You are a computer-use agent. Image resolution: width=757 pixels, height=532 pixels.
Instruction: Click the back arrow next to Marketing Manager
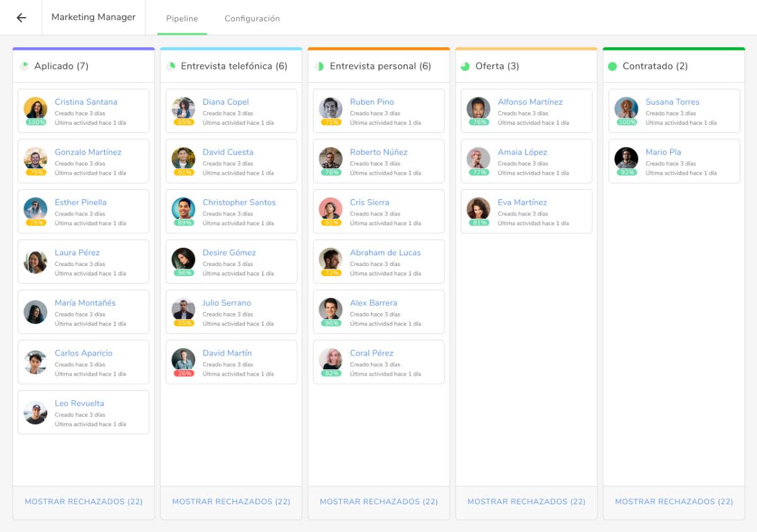point(22,18)
